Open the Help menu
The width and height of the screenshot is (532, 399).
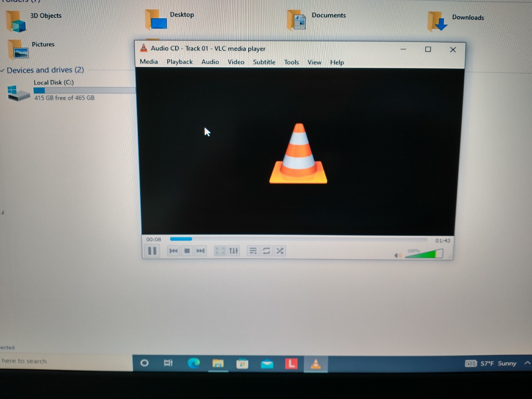[337, 63]
